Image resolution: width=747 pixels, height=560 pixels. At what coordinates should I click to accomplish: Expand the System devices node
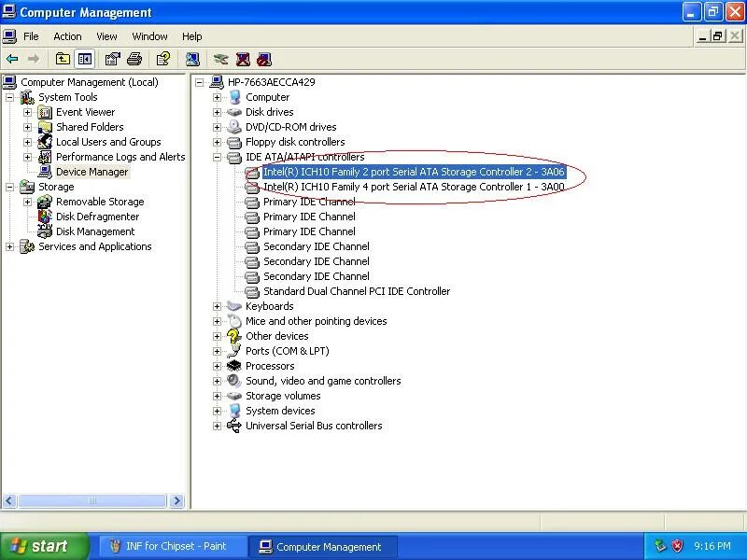point(217,411)
